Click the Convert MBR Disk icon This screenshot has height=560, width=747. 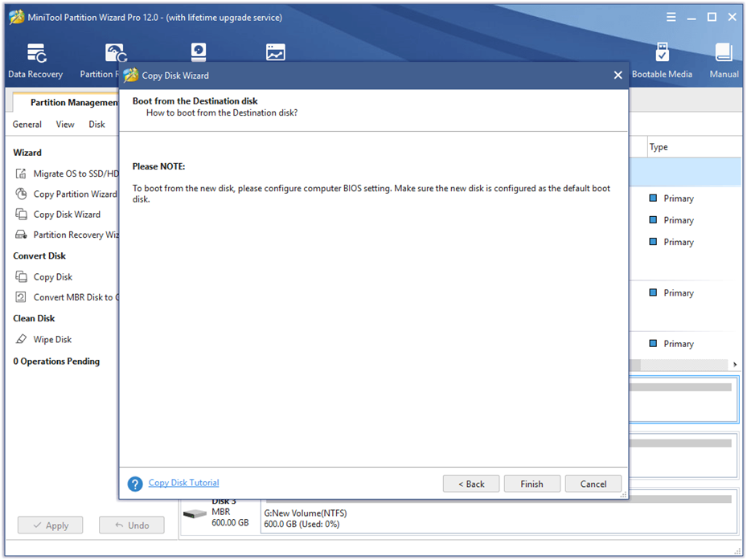point(21,297)
